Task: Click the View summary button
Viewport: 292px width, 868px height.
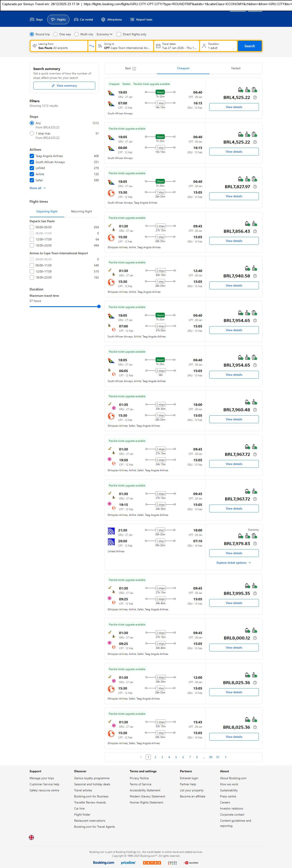Action: coord(64,86)
